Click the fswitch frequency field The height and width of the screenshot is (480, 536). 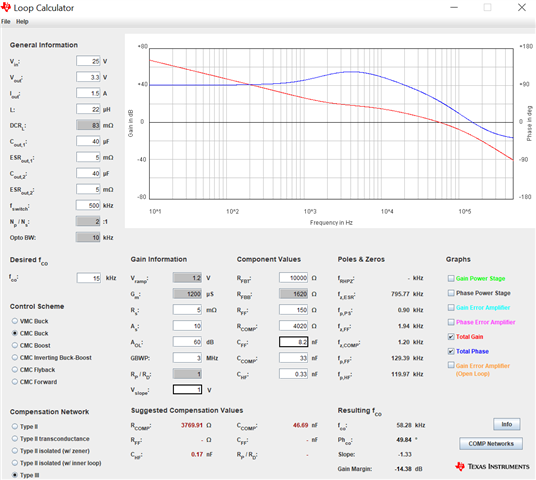[88, 205]
